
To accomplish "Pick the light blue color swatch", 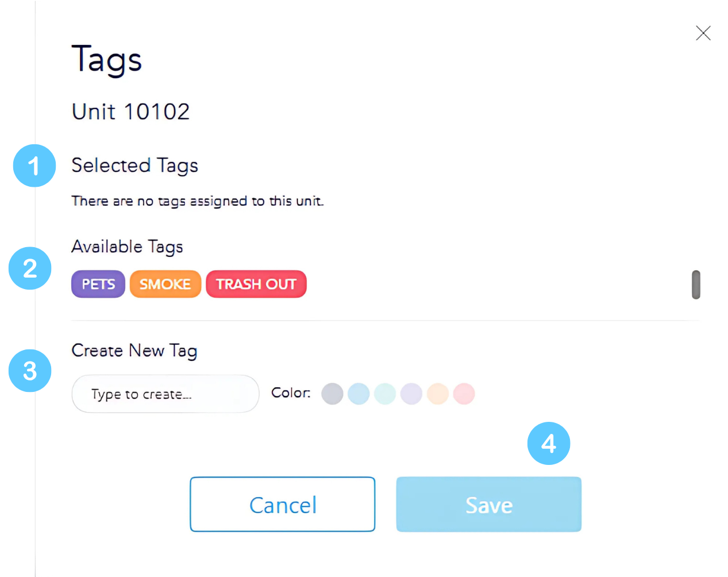I will [x=359, y=394].
